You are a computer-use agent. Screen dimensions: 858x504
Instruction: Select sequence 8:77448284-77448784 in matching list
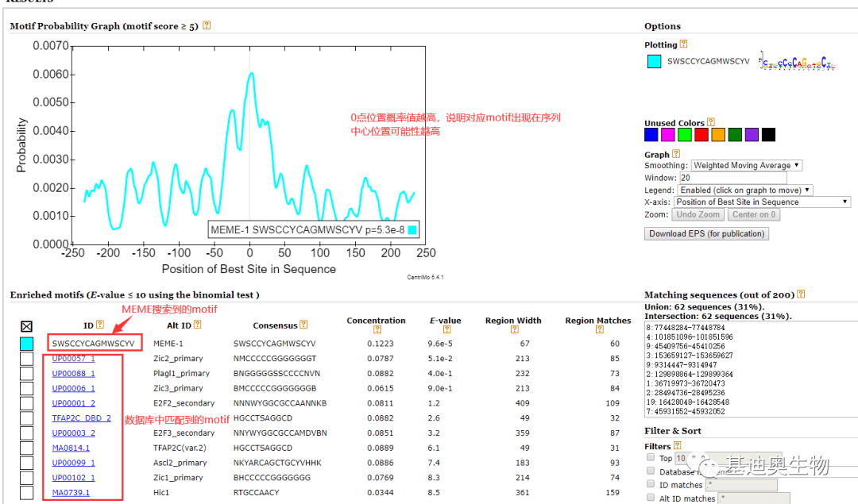[x=685, y=328]
